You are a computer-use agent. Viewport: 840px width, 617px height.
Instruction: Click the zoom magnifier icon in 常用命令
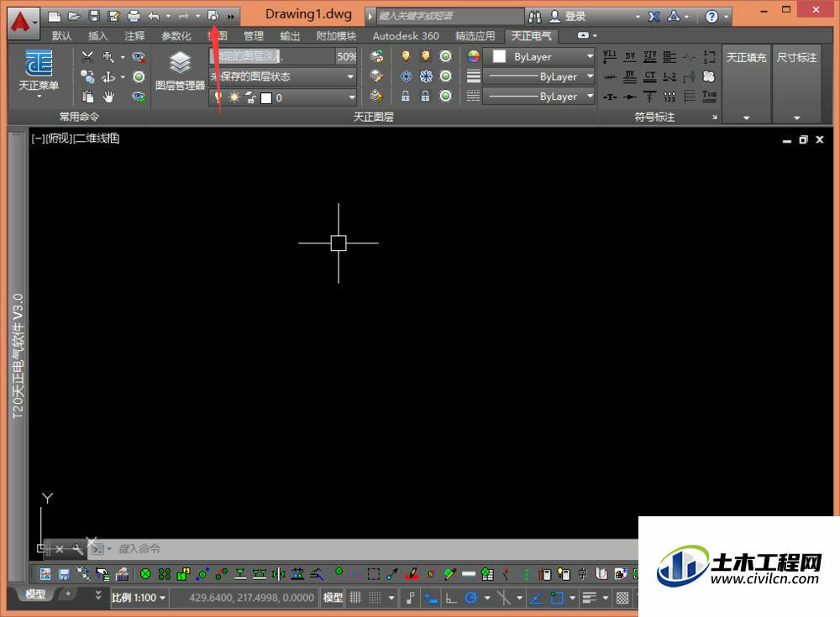click(108, 57)
